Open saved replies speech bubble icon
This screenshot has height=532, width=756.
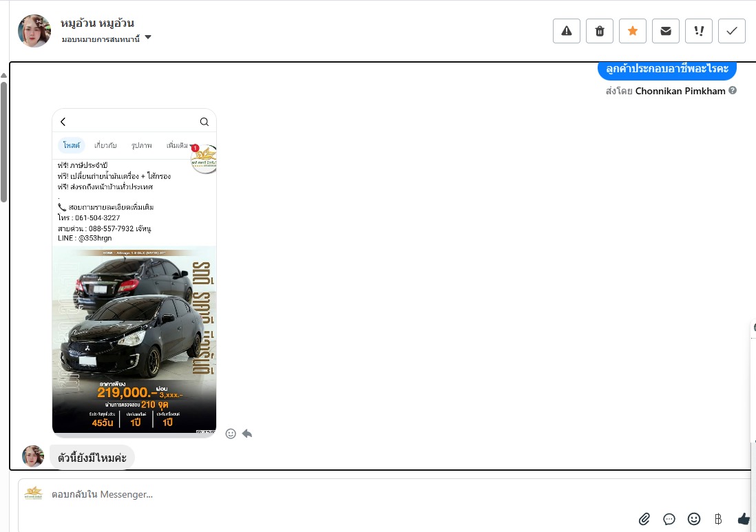click(669, 519)
